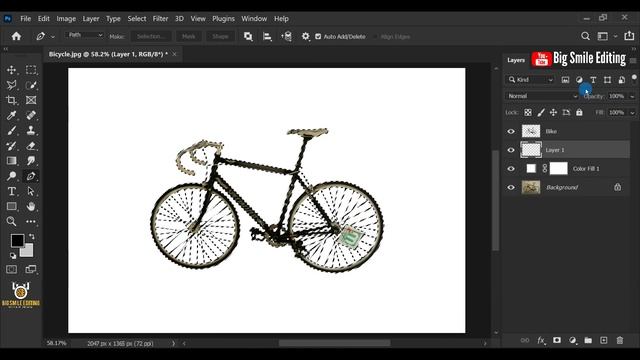
Task: Select the Healing Brush tool
Action: (x=31, y=115)
